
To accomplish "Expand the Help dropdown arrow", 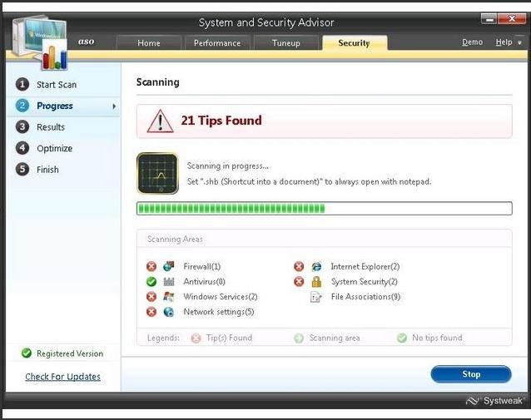I will tap(519, 43).
